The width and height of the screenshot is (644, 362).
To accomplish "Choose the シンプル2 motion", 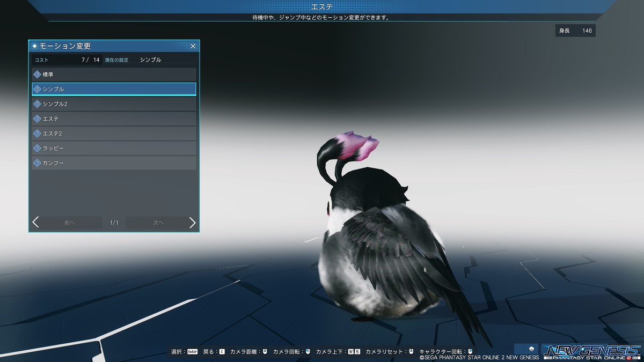I will pyautogui.click(x=114, y=104).
